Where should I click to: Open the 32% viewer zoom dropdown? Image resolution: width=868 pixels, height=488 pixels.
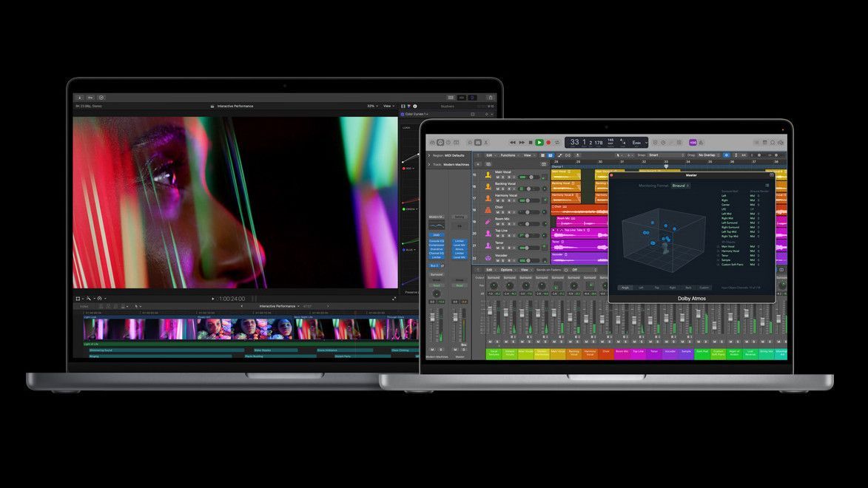(372, 106)
